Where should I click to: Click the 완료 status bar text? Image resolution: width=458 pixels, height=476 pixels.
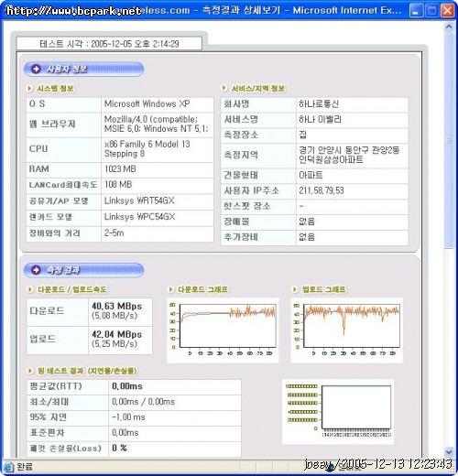(x=25, y=467)
